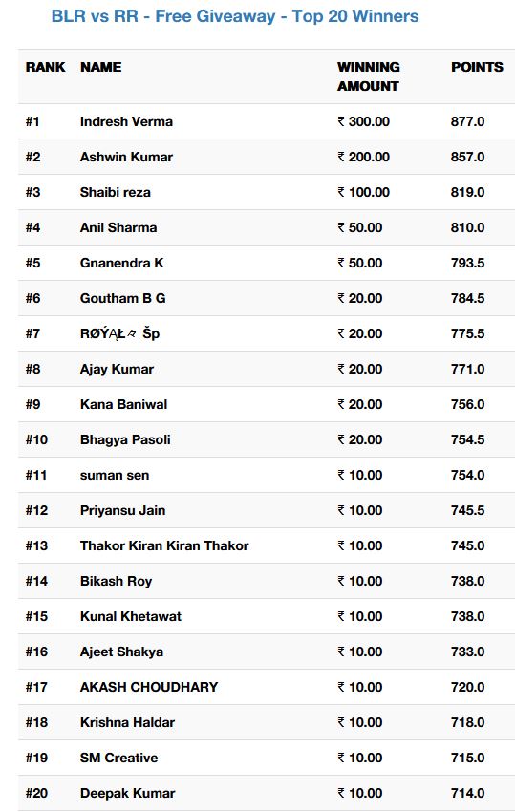
Task: Click the name Goutham B G
Action: (x=123, y=298)
